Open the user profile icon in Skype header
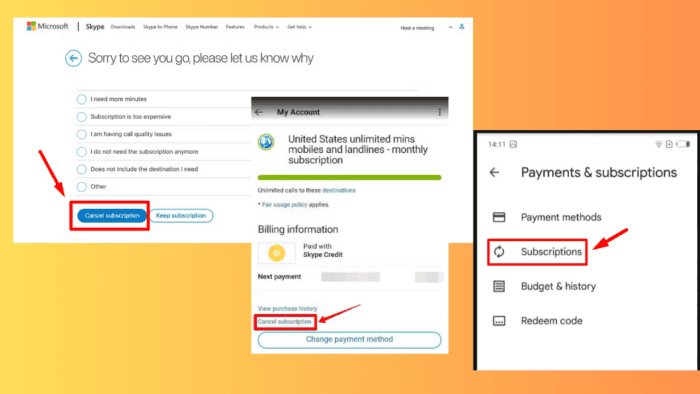The image size is (700, 394). [462, 27]
